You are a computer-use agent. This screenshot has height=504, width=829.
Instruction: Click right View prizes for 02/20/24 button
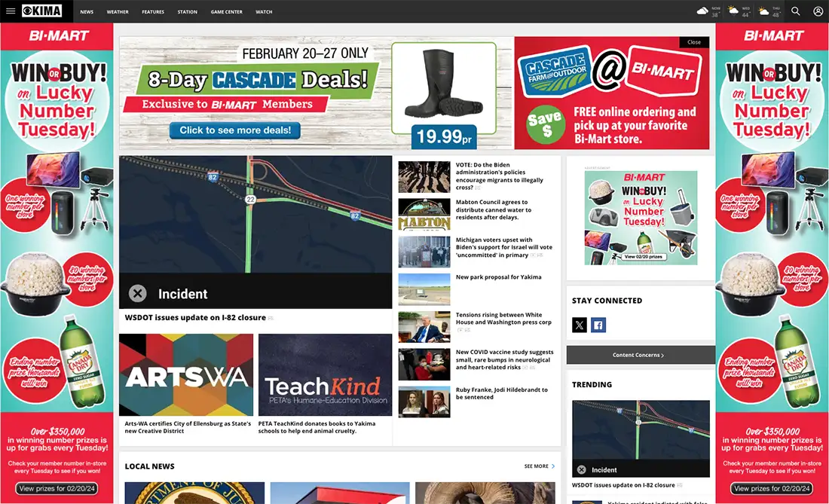[x=772, y=489]
